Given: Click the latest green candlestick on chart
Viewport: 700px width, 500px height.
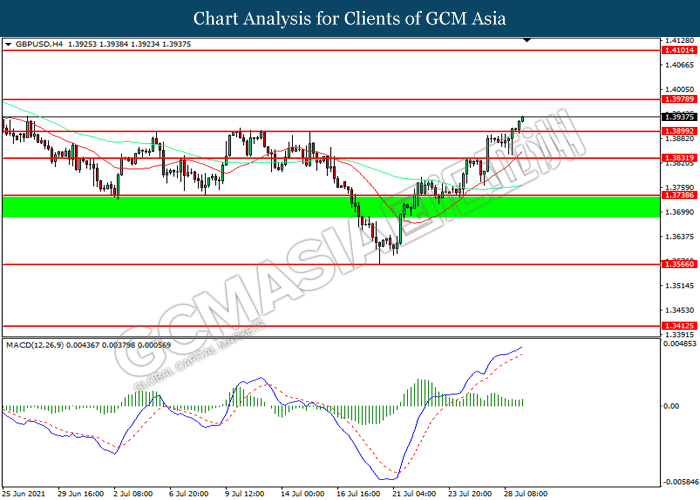Looking at the screenshot, I should point(521,120).
